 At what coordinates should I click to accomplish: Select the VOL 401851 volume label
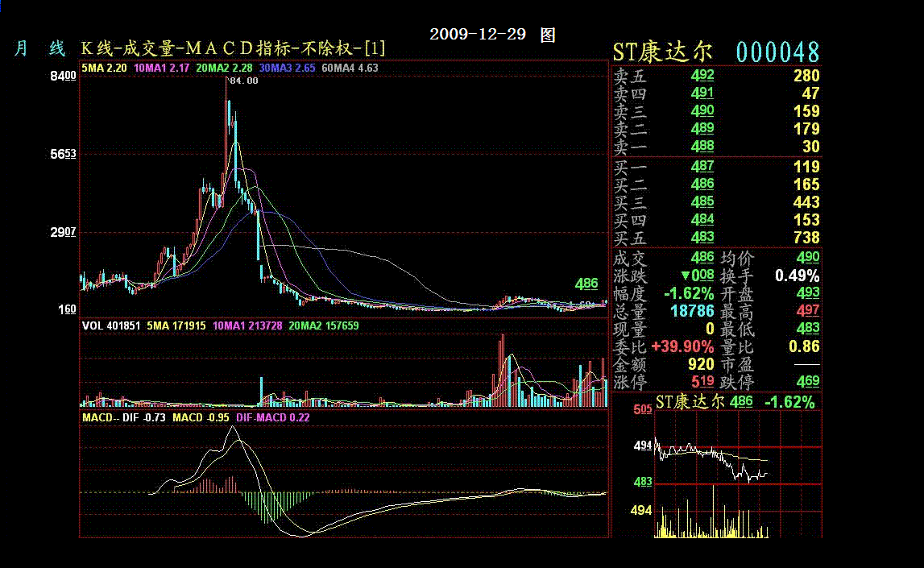tap(111, 325)
